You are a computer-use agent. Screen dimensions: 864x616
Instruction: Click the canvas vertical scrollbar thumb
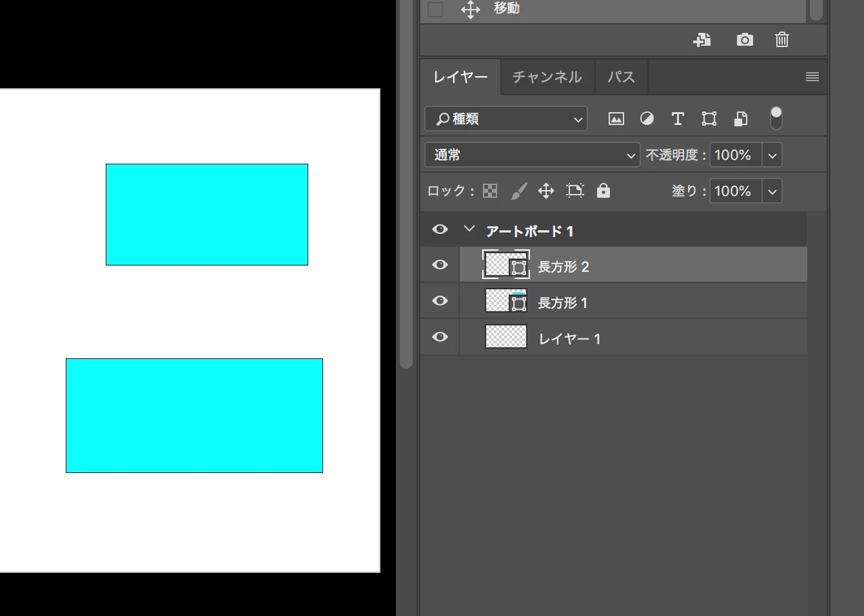tap(406, 184)
